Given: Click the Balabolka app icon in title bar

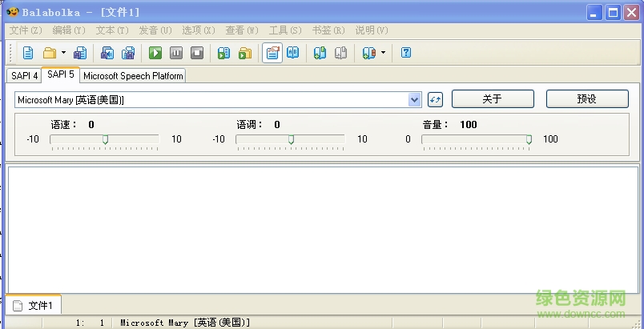Looking at the screenshot, I should point(13,12).
